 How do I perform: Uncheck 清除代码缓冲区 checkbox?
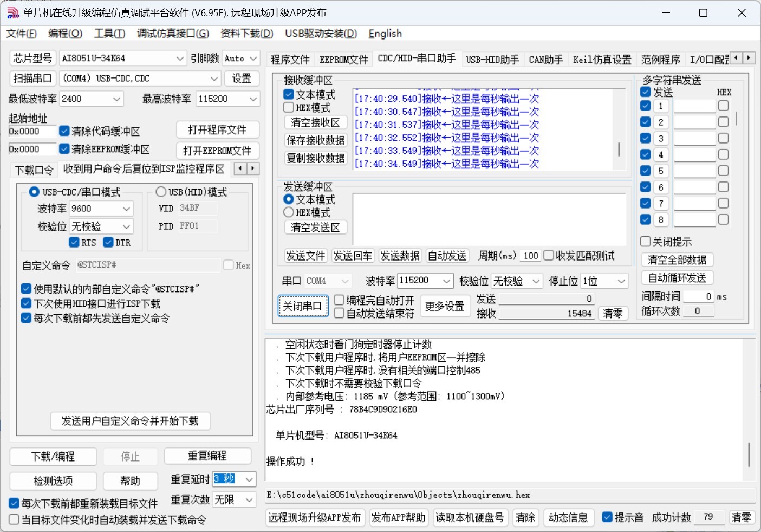(x=64, y=131)
